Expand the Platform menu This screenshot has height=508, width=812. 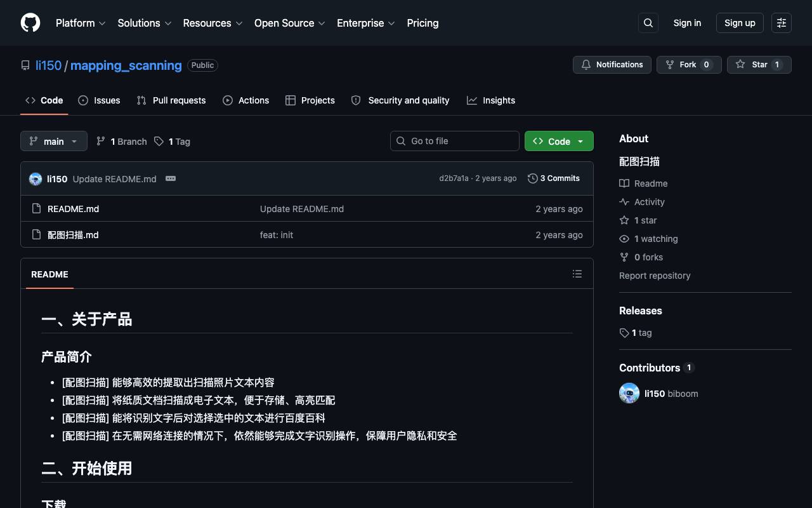coord(81,23)
